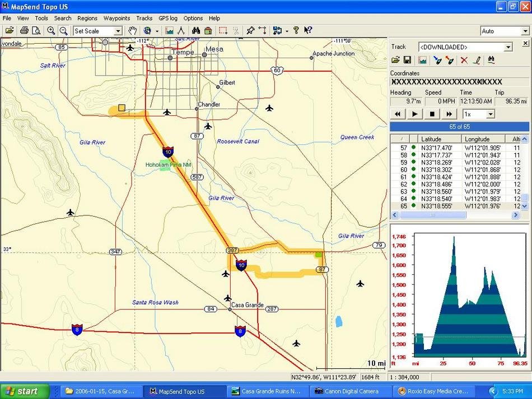Click track table right scroll arrow

point(516,215)
